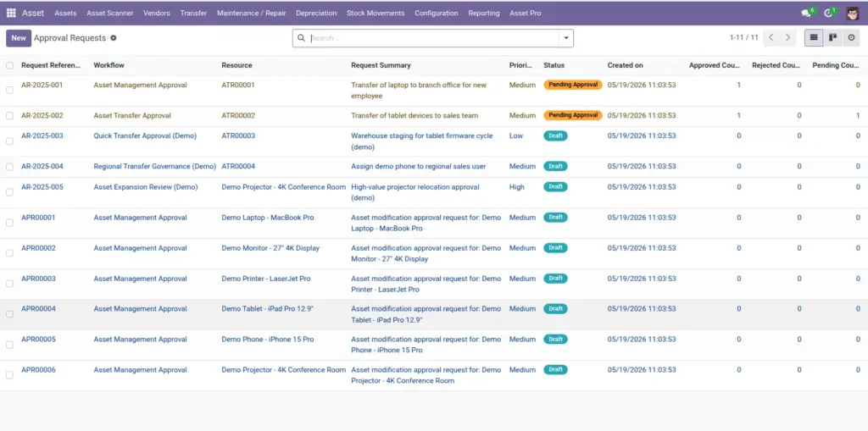The image size is (868, 431).
Task: Open the Stock Movements menu
Action: tap(376, 13)
